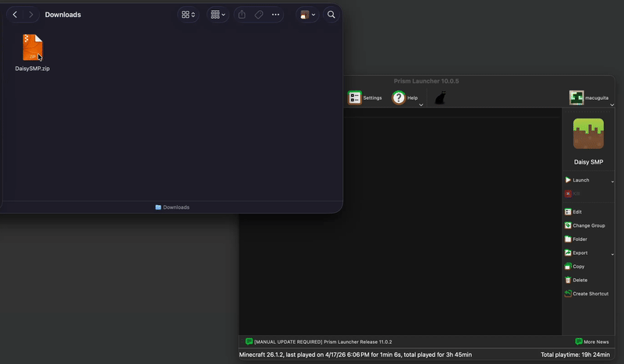The height and width of the screenshot is (364, 624).
Task: Open Finder grouping options dropdown
Action: [x=218, y=15]
